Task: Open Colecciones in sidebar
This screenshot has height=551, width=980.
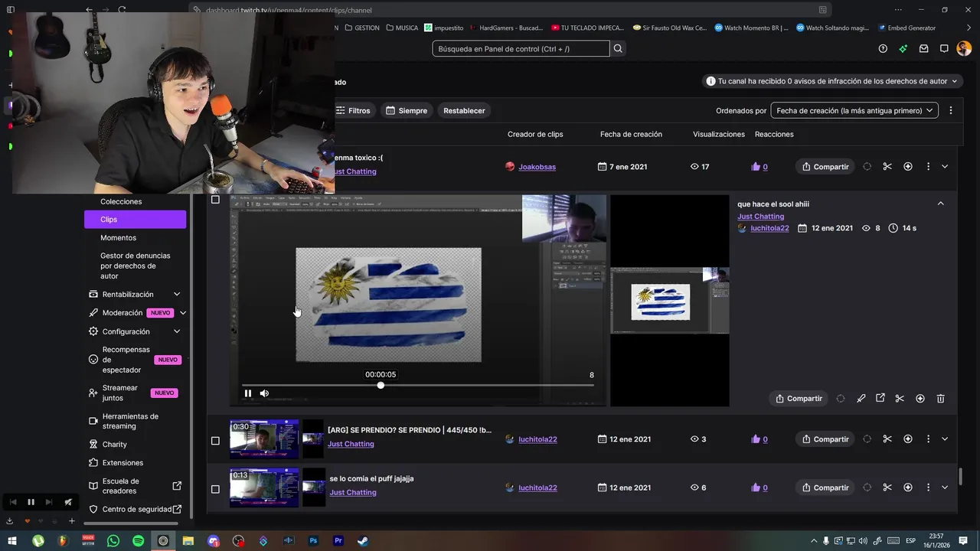Action: click(x=121, y=202)
